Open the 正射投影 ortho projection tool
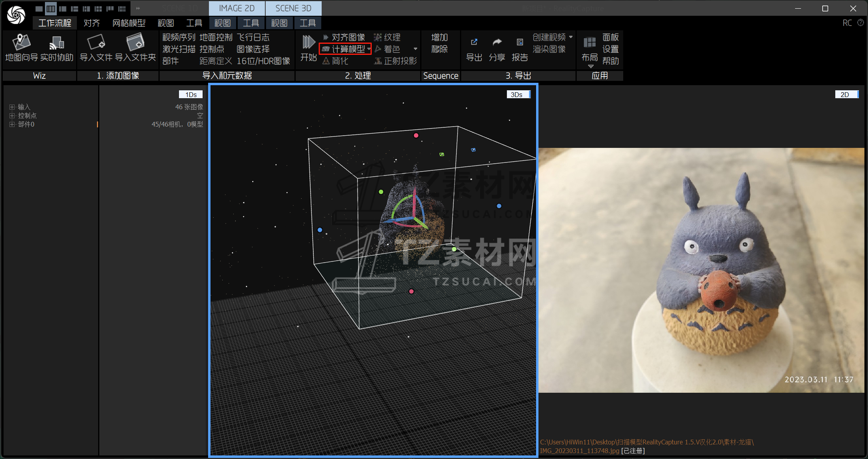The height and width of the screenshot is (459, 868). click(x=395, y=61)
